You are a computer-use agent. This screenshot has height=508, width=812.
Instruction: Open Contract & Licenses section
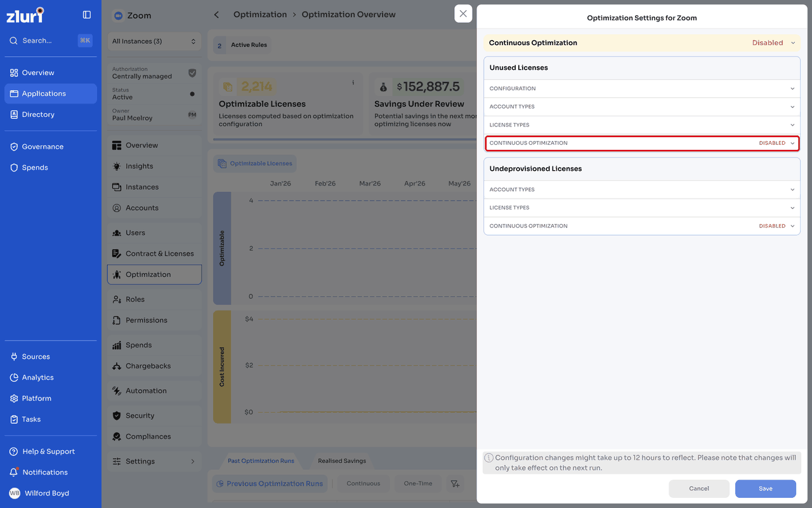[154, 253]
